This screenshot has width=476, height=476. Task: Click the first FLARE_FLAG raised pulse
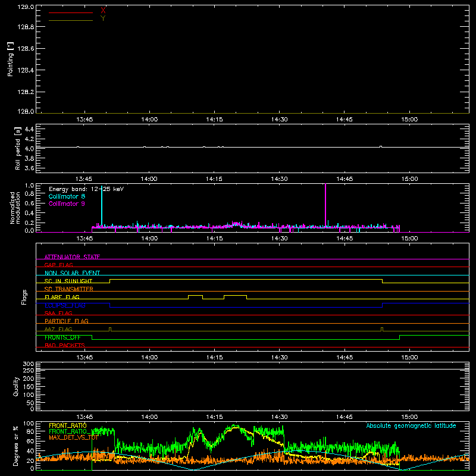point(196,296)
